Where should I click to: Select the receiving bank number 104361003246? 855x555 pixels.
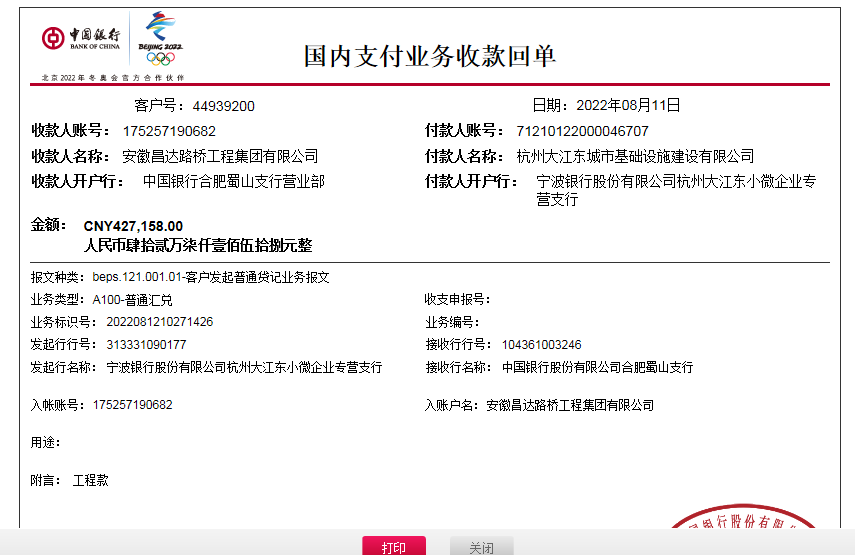pyautogui.click(x=541, y=345)
